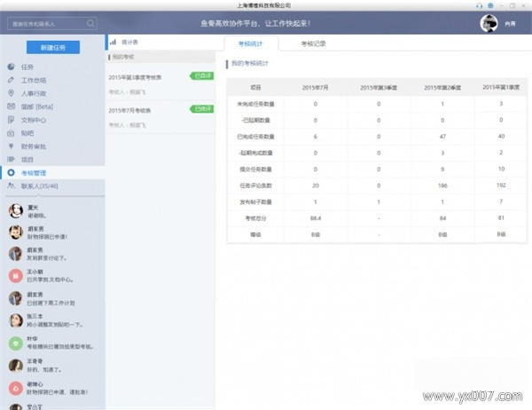
Task: Click the 项目 column header
Action: (255, 88)
